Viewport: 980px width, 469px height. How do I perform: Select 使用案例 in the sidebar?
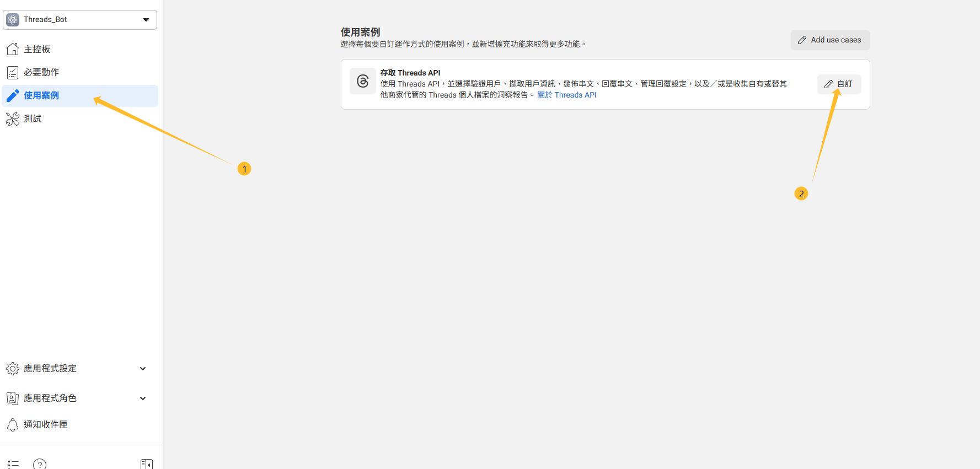(80, 95)
